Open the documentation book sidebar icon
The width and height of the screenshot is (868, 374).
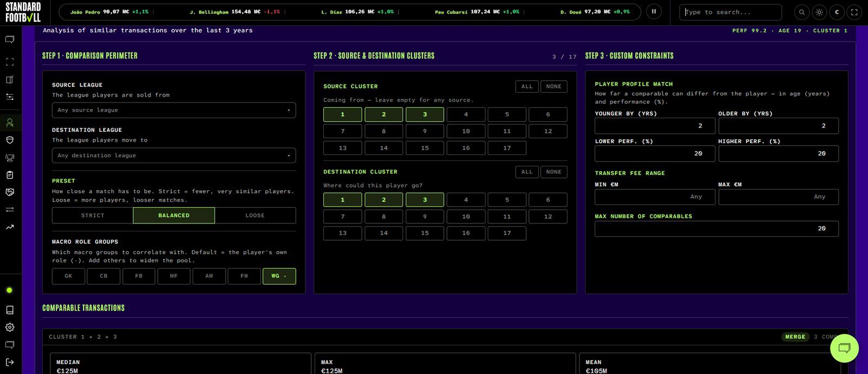(10, 310)
